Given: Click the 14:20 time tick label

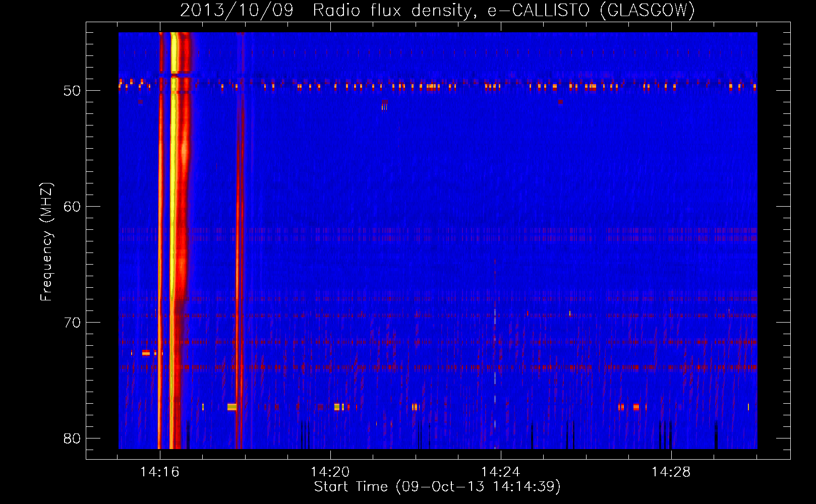Looking at the screenshot, I should pyautogui.click(x=330, y=472).
